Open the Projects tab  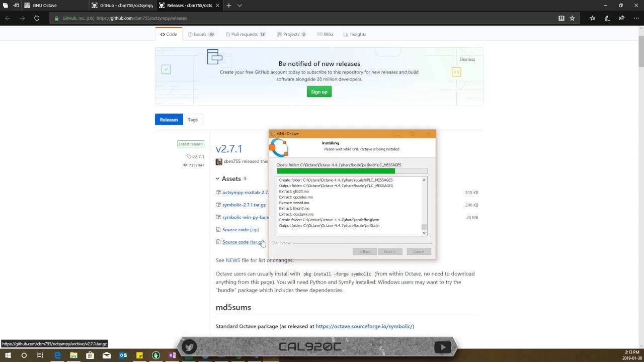click(x=291, y=34)
